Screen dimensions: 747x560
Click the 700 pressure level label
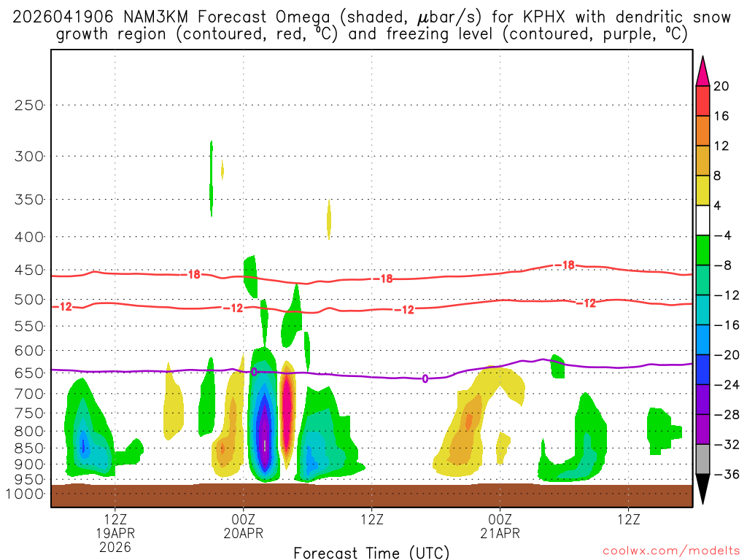[x=29, y=394]
